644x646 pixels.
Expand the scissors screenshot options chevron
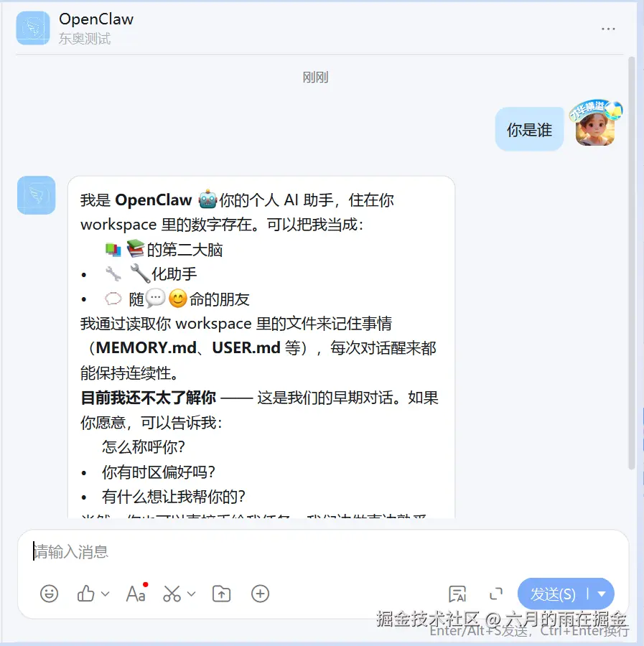(191, 594)
